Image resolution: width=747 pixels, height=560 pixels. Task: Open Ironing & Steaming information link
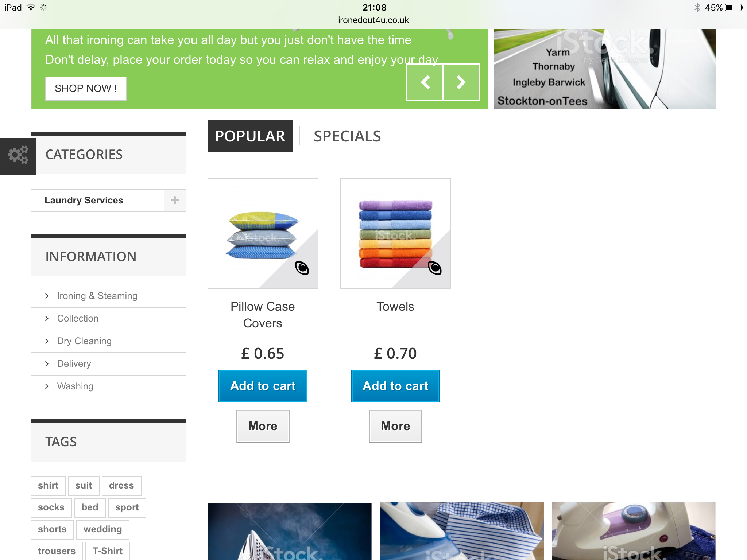(97, 296)
